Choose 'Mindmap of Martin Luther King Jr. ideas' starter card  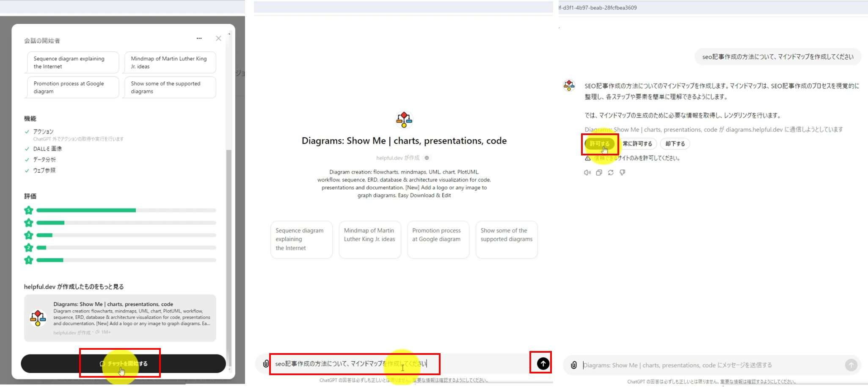(370, 239)
